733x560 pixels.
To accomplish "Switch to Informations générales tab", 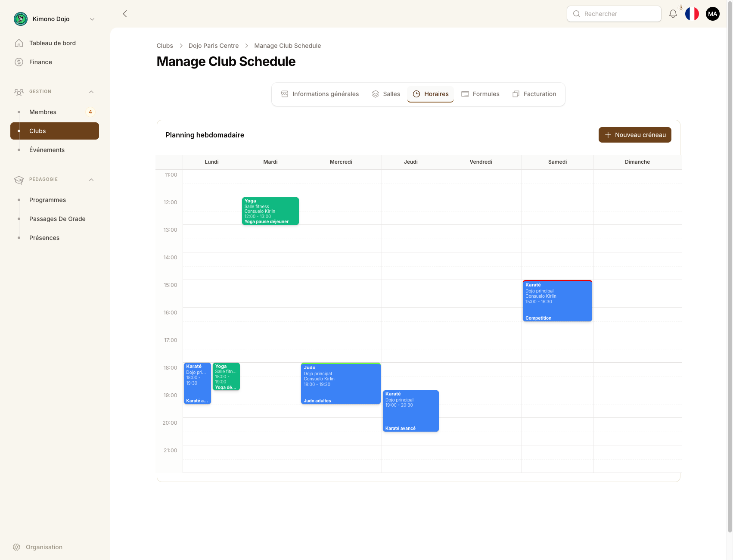I will pyautogui.click(x=320, y=94).
